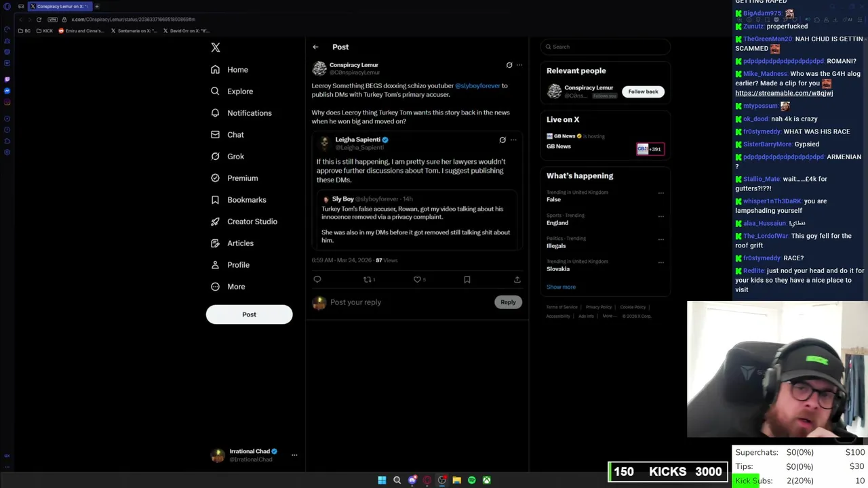Click Show more under What's happening

point(561,287)
